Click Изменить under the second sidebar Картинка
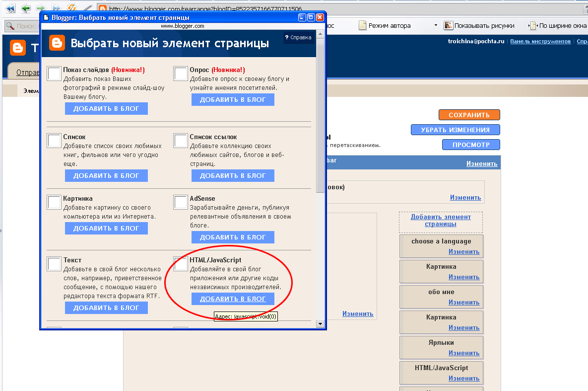 [464, 328]
